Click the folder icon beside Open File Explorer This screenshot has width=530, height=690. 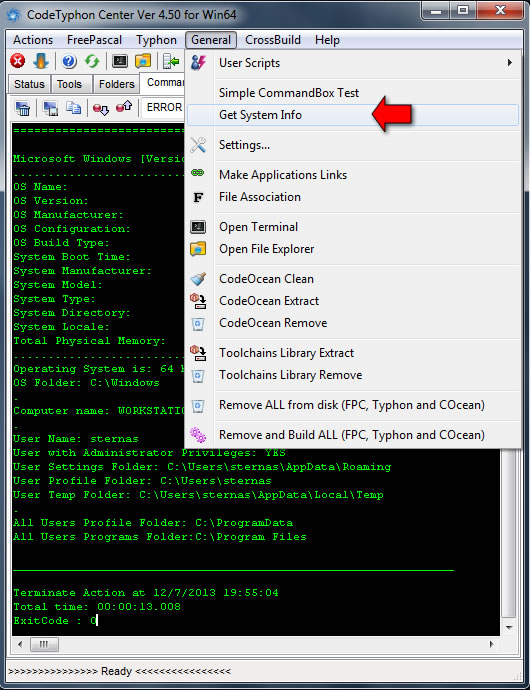(x=198, y=249)
